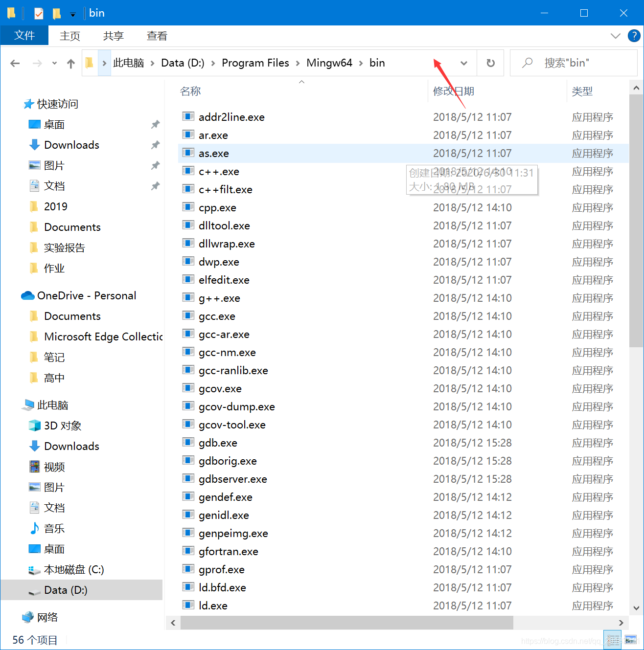Select Data (D:) in address breadcrumb
The image size is (644, 650).
[183, 63]
